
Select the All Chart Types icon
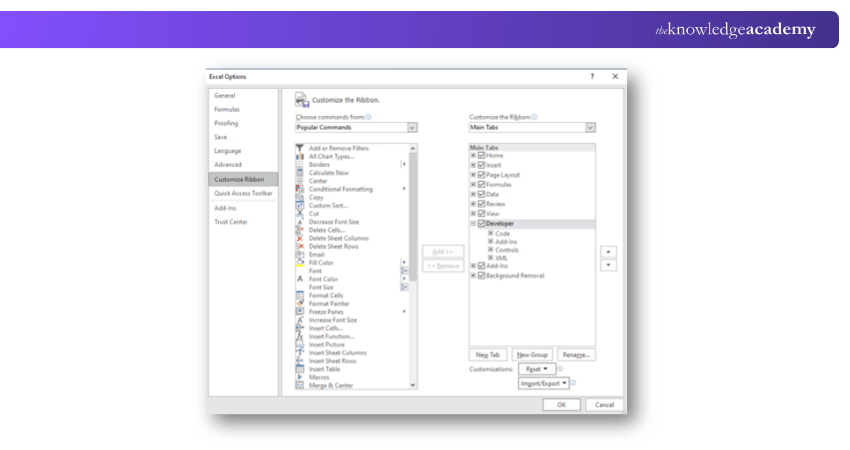click(299, 156)
